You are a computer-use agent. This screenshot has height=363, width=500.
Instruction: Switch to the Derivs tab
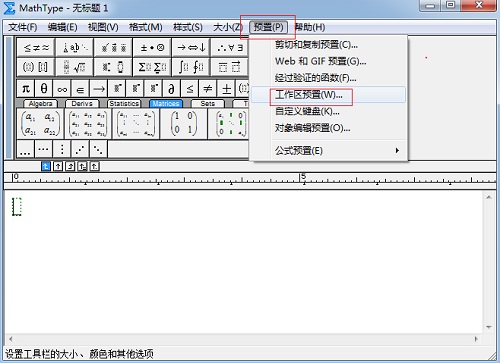pos(82,104)
